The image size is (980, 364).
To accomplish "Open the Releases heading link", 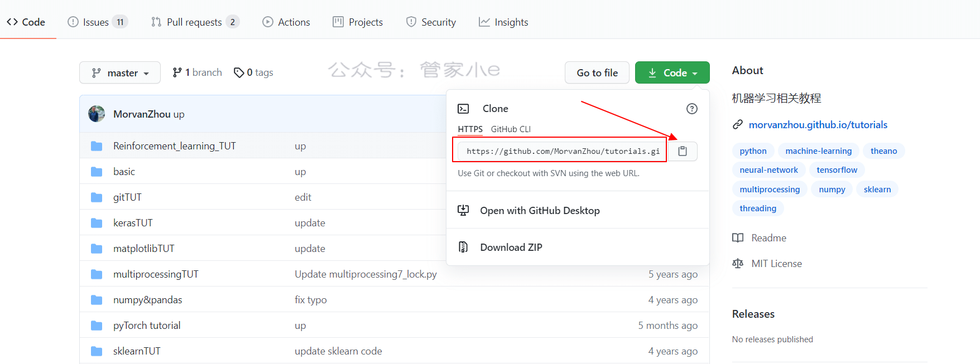I will coord(753,314).
